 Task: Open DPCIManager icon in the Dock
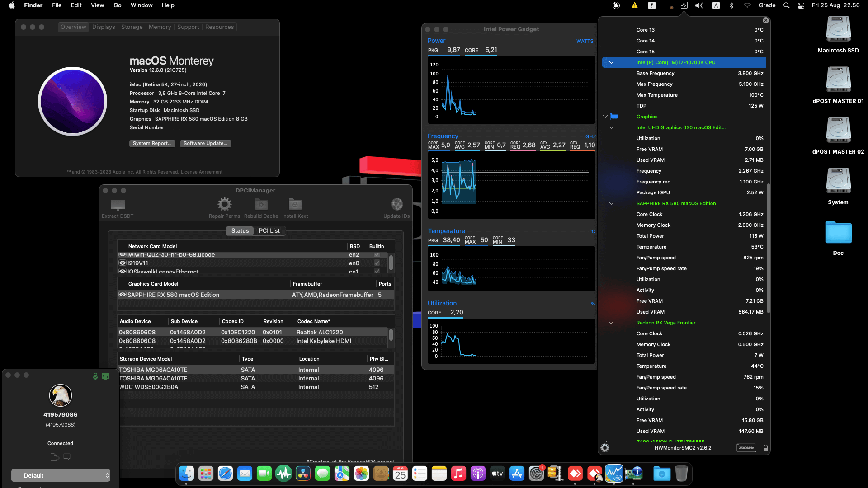tap(634, 474)
